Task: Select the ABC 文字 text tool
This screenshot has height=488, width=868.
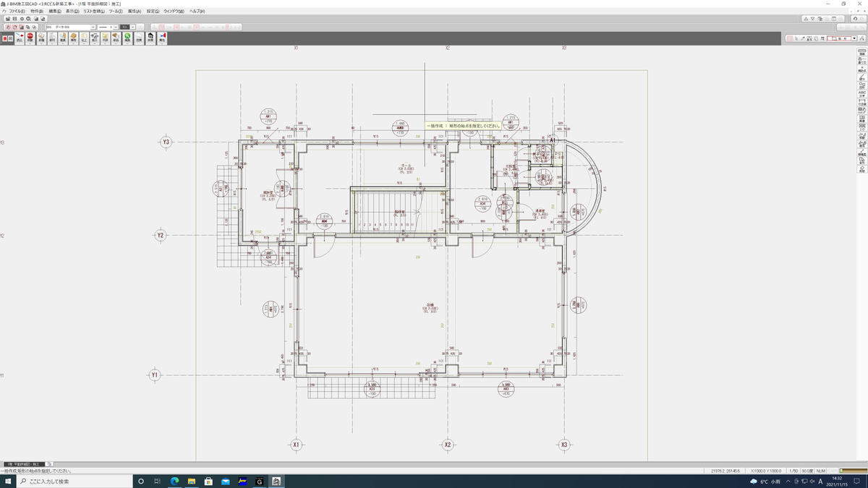Action: pyautogui.click(x=862, y=93)
